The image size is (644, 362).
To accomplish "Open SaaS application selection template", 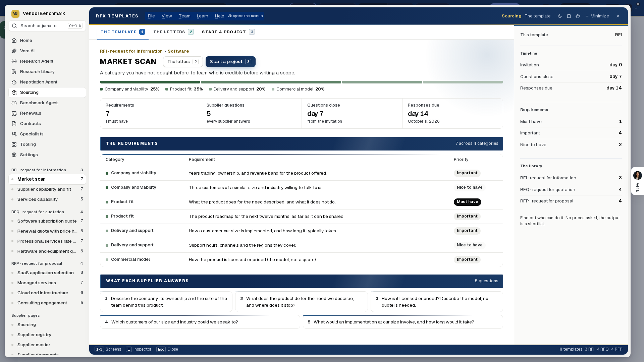I will click(x=47, y=273).
